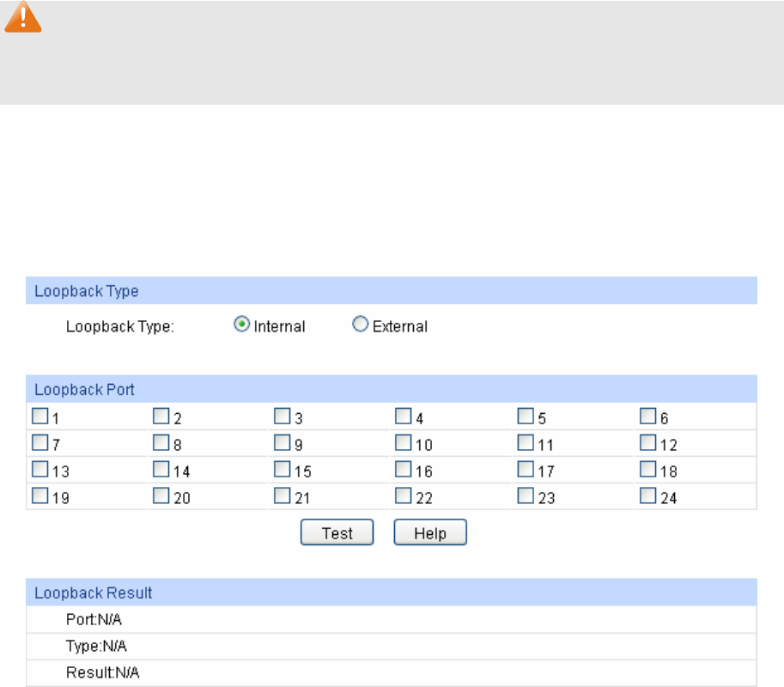Tick loopback port 13
This screenshot has height=687, width=784.
(40, 470)
